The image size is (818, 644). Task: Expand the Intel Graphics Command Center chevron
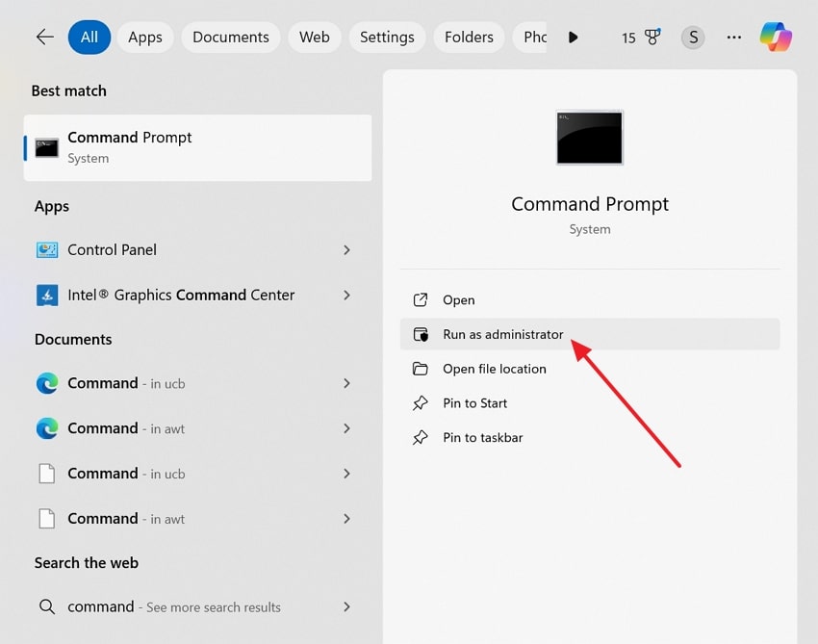pos(346,295)
